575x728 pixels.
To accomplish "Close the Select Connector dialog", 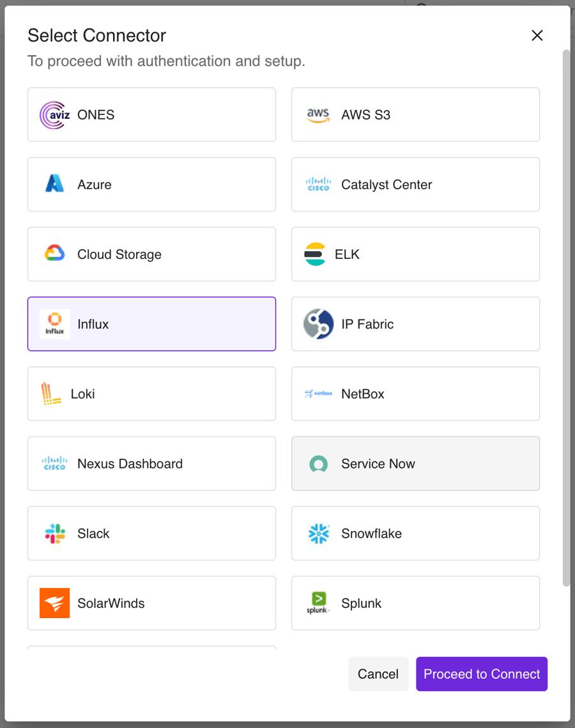I will 537,36.
